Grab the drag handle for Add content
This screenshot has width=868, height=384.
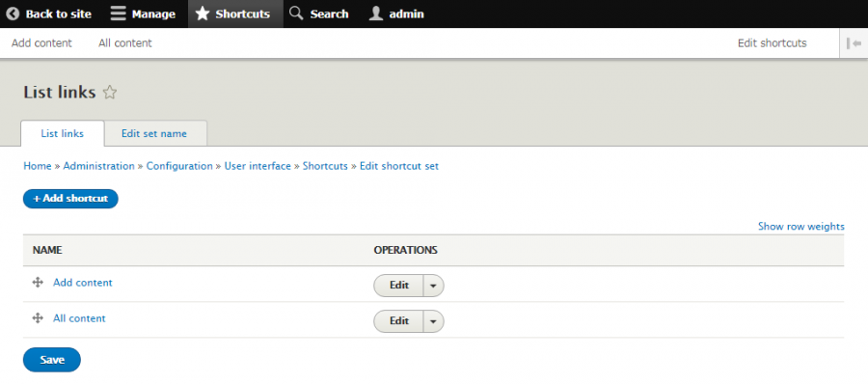coord(38,283)
